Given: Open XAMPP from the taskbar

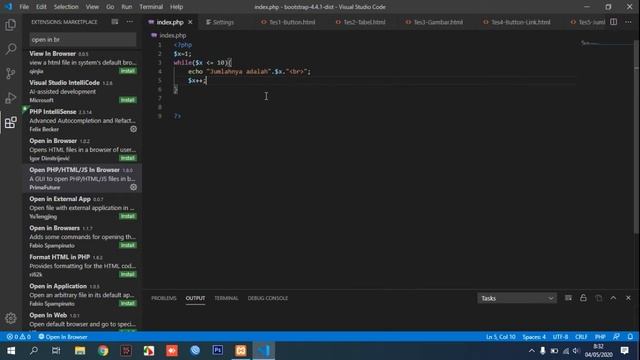Looking at the screenshot, I should (x=241, y=351).
